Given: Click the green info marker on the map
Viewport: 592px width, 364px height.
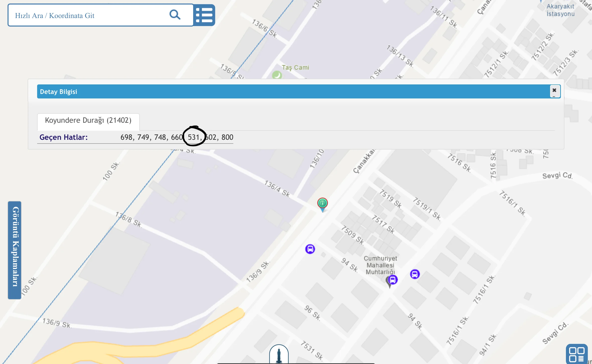Looking at the screenshot, I should coord(322,203).
